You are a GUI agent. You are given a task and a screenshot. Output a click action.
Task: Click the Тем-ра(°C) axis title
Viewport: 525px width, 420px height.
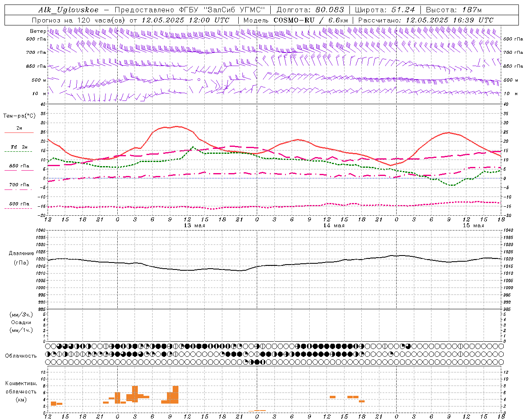click(19, 116)
